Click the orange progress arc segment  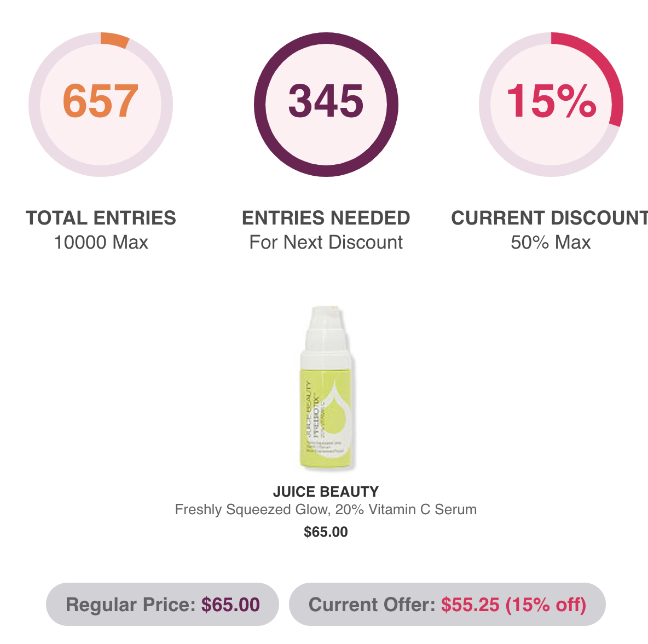114,40
